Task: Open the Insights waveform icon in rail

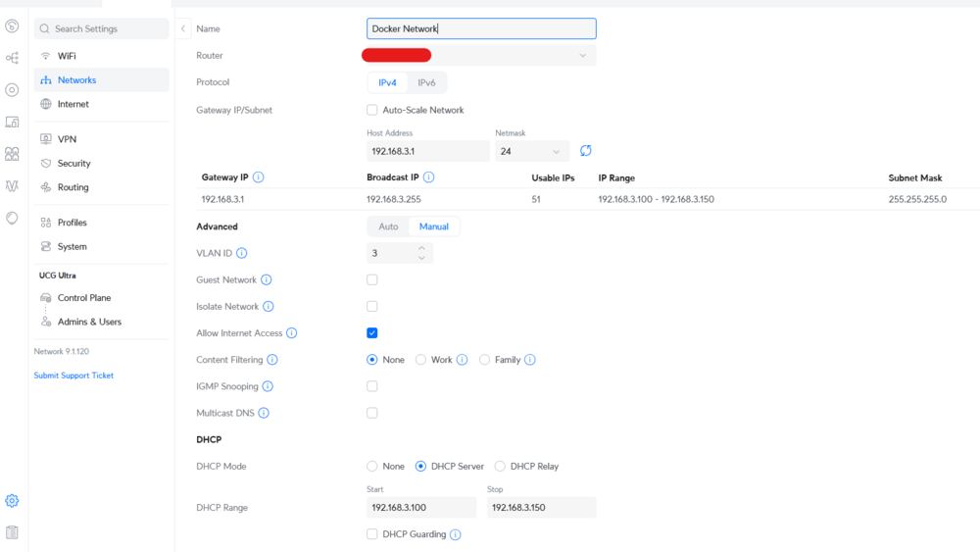Action: pos(12,185)
